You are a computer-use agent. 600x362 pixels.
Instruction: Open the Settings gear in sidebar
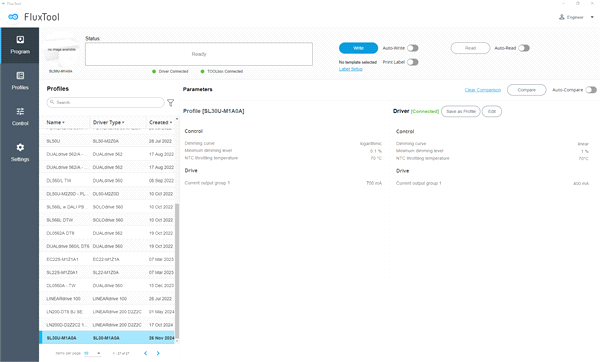tap(20, 147)
